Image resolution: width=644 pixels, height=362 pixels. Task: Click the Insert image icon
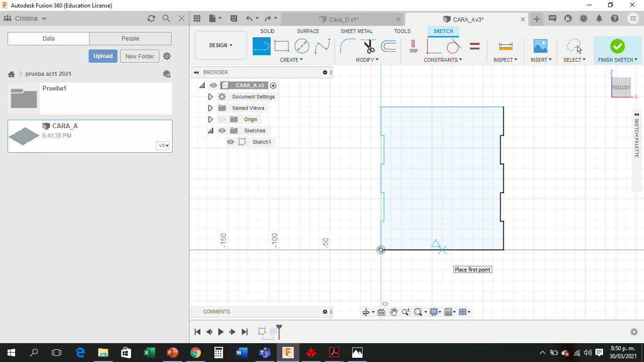(540, 46)
